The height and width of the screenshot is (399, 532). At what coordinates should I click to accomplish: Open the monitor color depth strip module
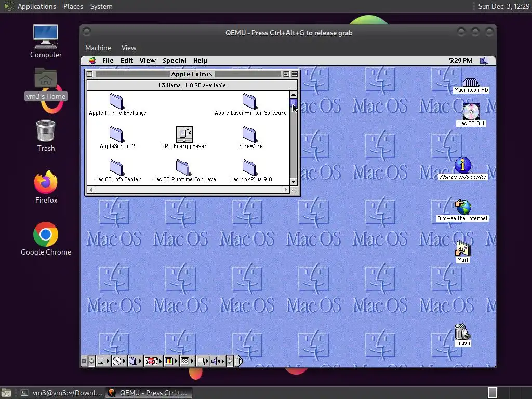click(170, 361)
